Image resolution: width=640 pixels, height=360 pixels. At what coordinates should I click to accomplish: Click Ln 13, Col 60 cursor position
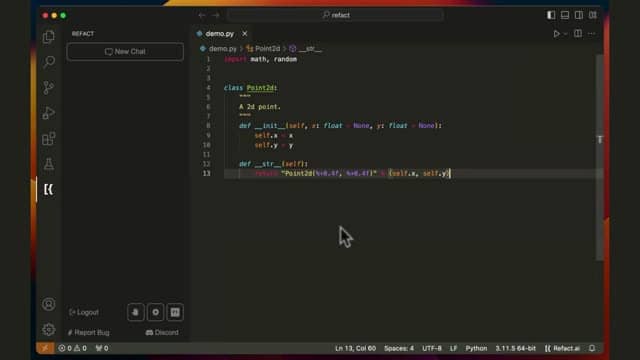click(355, 348)
